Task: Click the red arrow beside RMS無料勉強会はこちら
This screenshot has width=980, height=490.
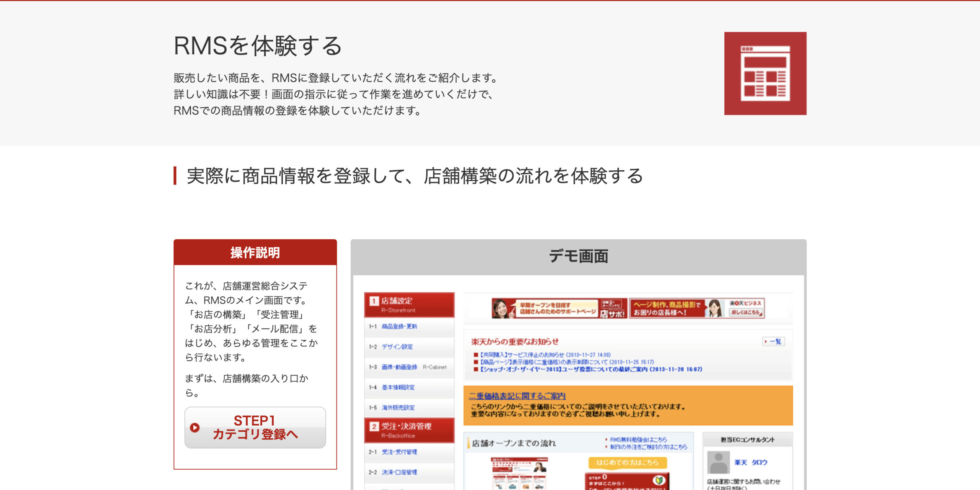Action: click(606, 439)
